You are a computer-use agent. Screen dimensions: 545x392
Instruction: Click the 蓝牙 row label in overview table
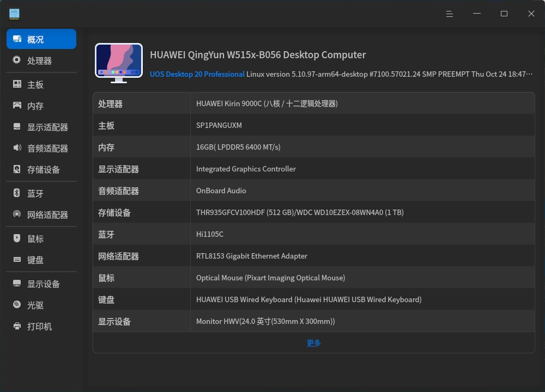pos(106,234)
